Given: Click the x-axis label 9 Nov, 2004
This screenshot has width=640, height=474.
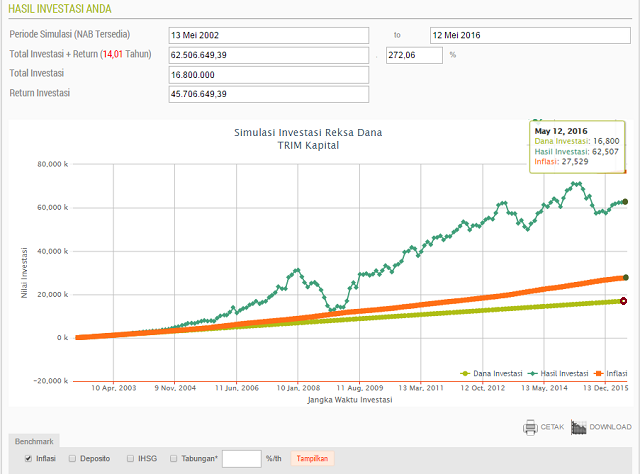Looking at the screenshot, I should pyautogui.click(x=175, y=388).
